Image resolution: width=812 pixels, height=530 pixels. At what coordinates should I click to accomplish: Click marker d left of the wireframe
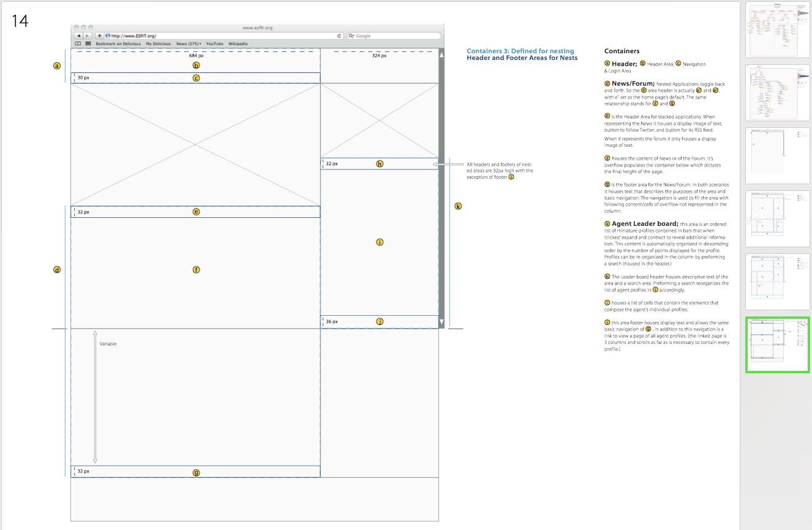[57, 269]
